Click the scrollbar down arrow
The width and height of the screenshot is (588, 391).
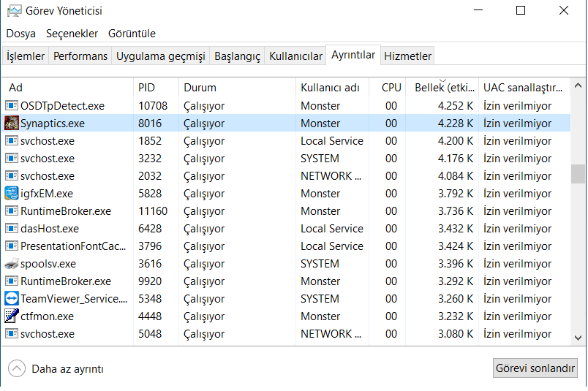578,338
